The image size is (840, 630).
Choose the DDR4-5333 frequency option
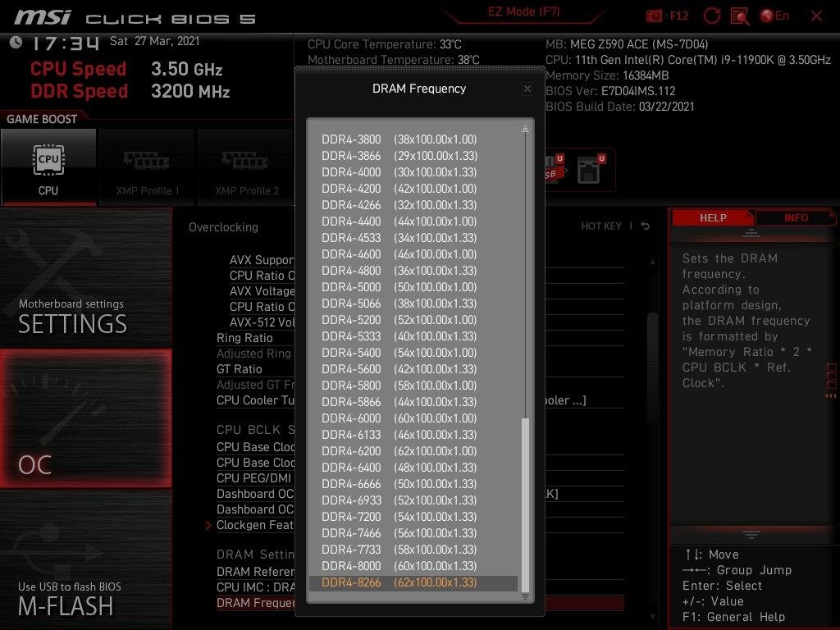coord(399,336)
